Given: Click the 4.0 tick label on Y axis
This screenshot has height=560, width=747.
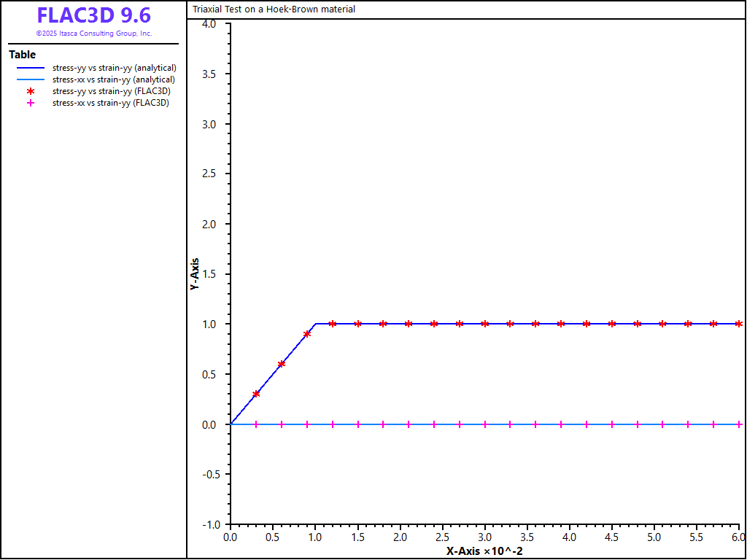Looking at the screenshot, I should (209, 24).
